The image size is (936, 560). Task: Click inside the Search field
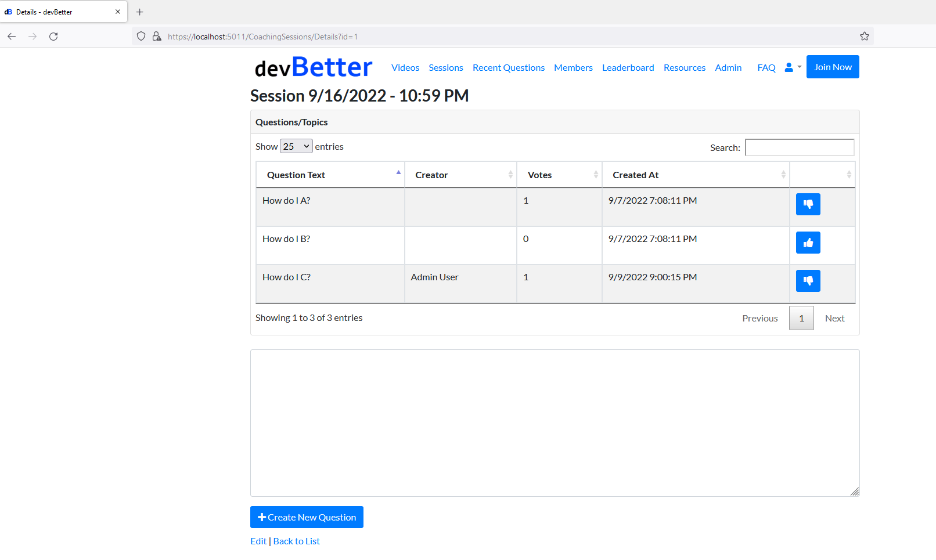800,147
